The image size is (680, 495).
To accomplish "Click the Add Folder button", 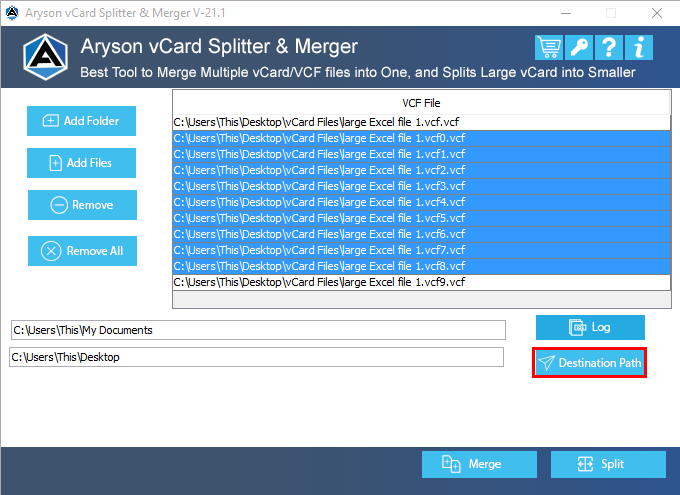I will (82, 121).
